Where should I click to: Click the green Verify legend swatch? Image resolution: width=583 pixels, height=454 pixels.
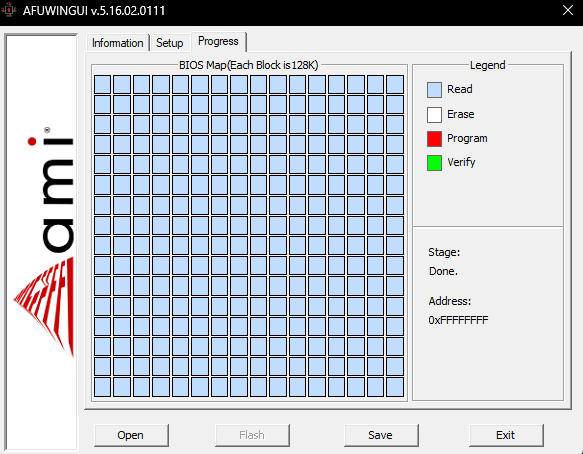[434, 163]
